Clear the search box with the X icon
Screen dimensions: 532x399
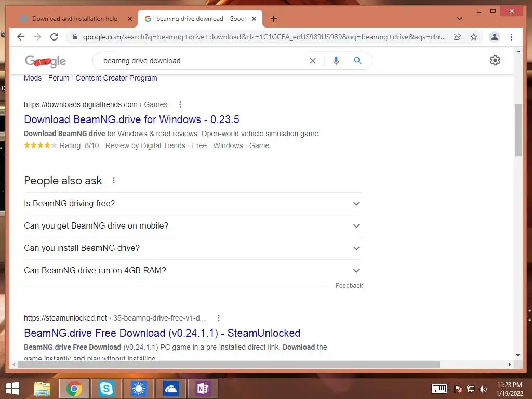312,61
